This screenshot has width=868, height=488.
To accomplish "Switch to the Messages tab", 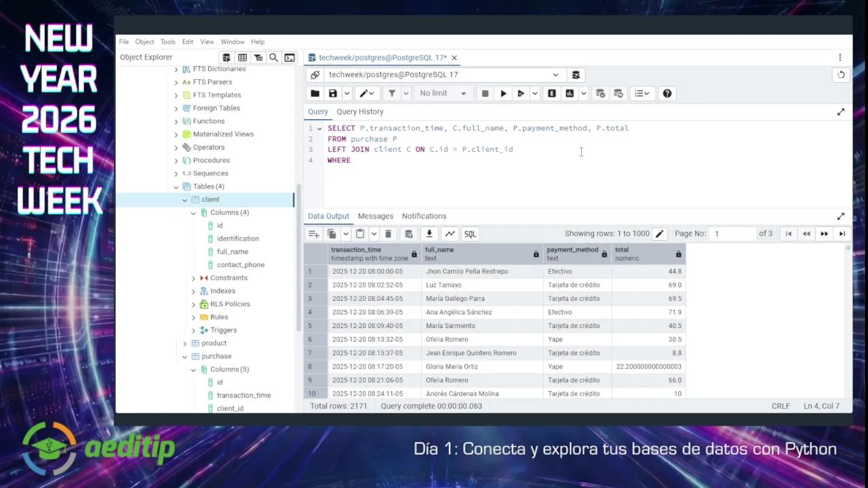I will click(376, 216).
